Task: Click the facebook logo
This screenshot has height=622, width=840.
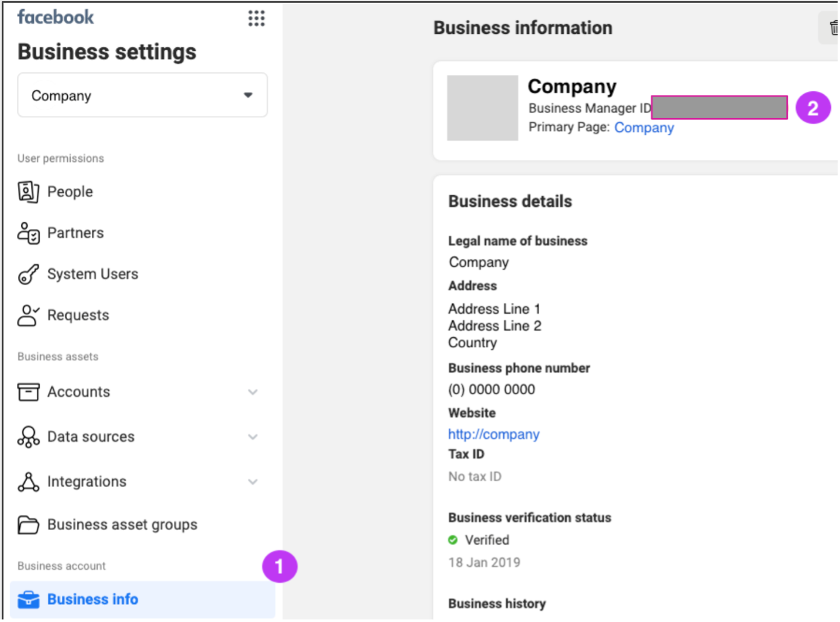Action: [x=56, y=17]
